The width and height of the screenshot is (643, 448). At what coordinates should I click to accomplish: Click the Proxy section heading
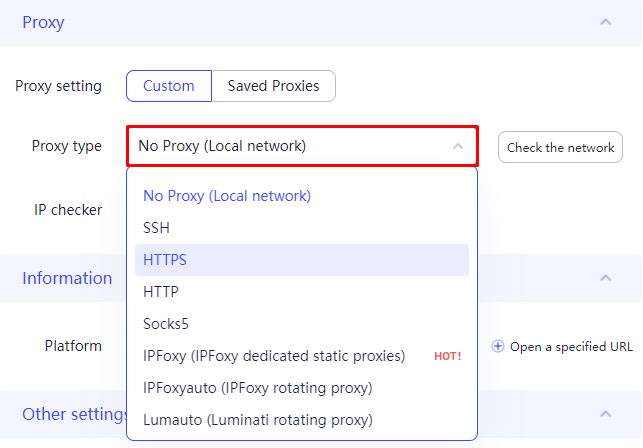tap(43, 23)
